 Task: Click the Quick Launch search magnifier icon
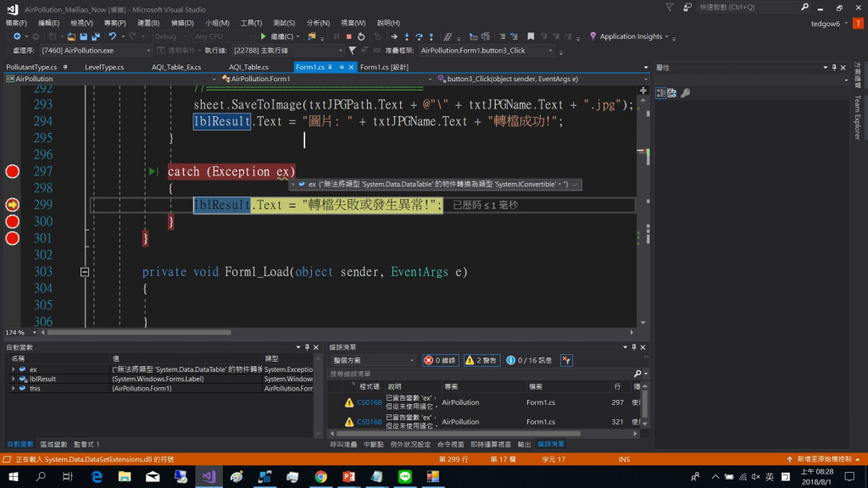804,7
